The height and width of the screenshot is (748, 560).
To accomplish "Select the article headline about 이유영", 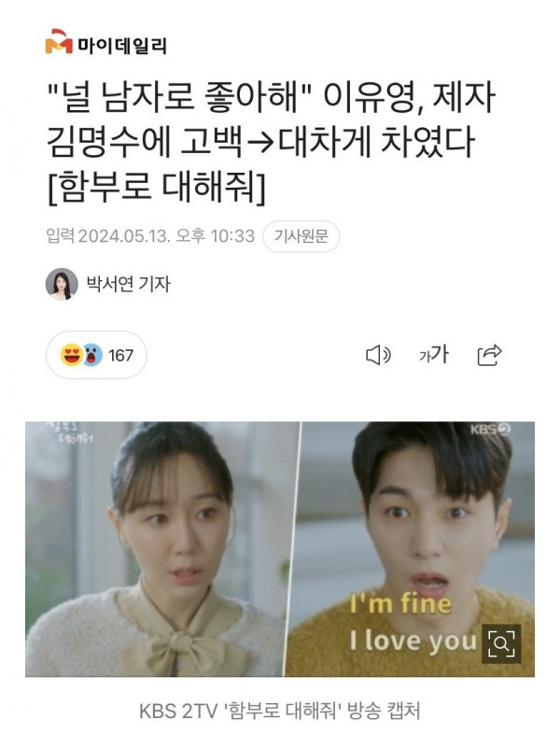I will tap(271, 143).
